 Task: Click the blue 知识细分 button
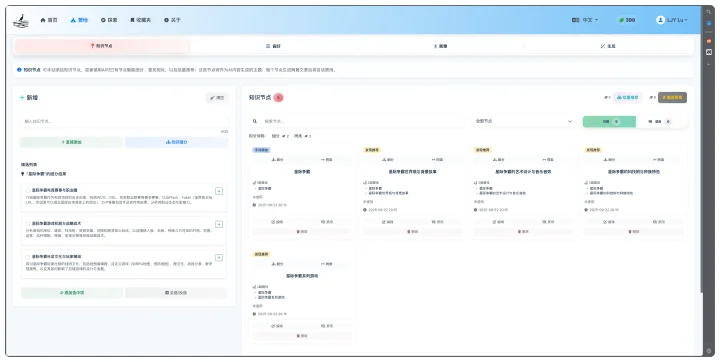point(177,142)
